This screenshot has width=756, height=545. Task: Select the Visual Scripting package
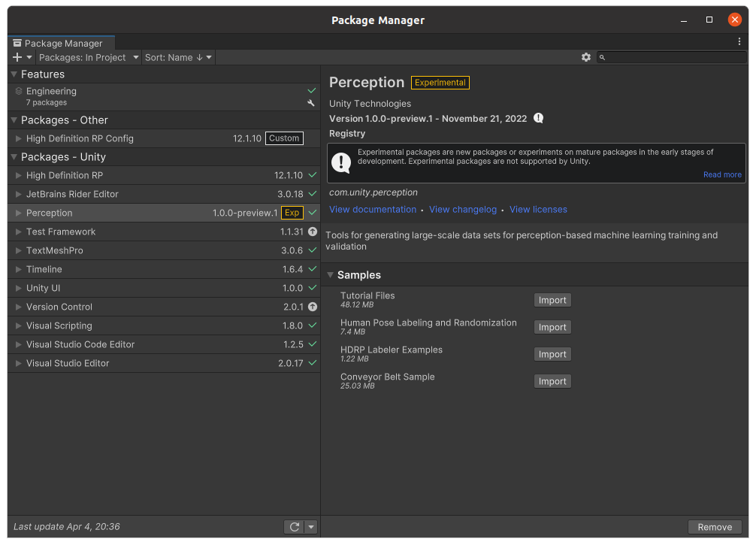pyautogui.click(x=164, y=326)
